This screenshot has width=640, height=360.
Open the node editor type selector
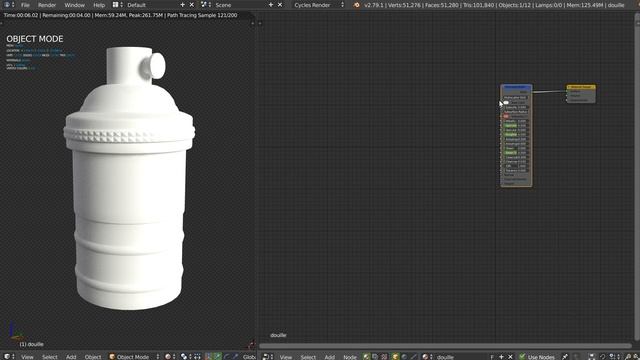pos(268,357)
